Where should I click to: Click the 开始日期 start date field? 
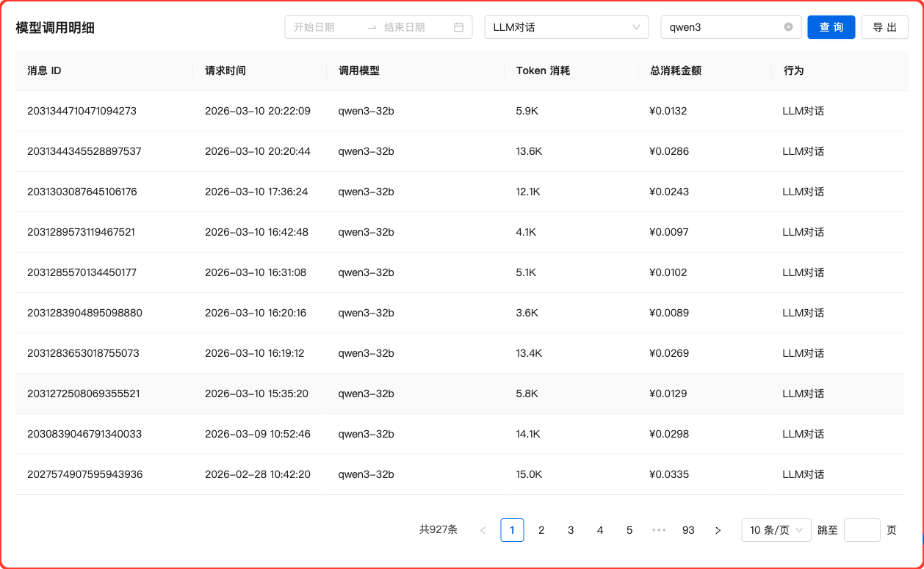323,27
